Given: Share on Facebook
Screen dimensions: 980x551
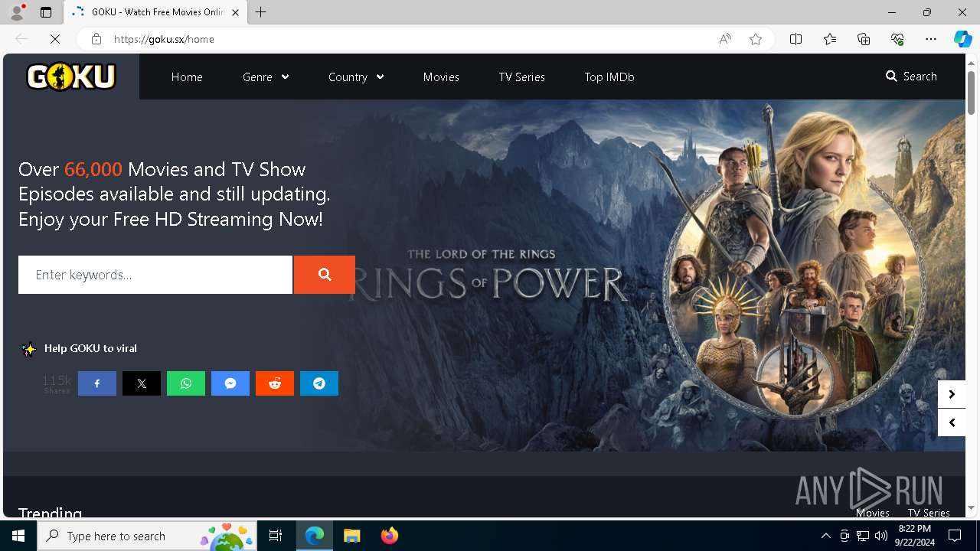Looking at the screenshot, I should pyautogui.click(x=97, y=383).
